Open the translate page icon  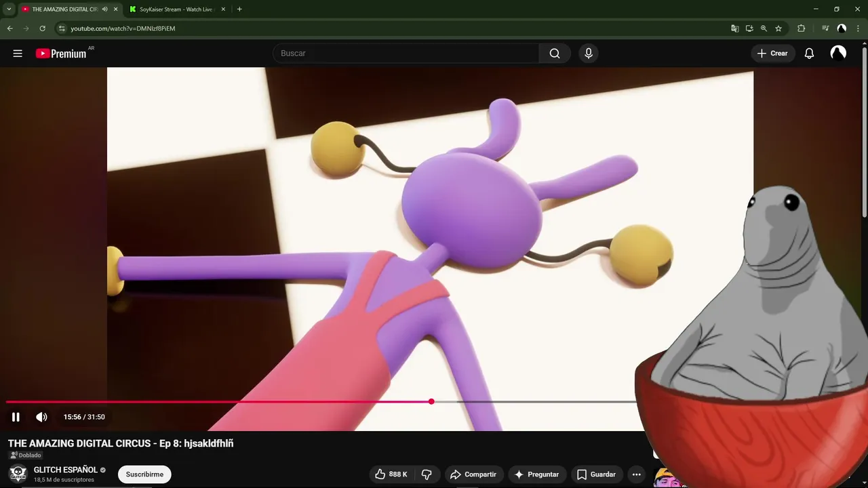coord(734,28)
